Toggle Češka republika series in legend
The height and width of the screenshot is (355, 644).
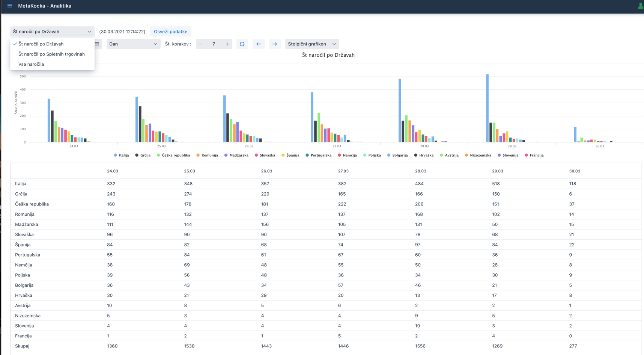[173, 155]
